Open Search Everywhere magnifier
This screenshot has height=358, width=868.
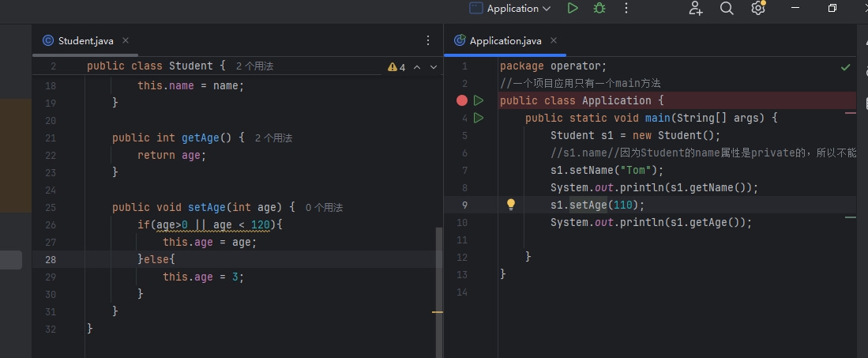[727, 8]
